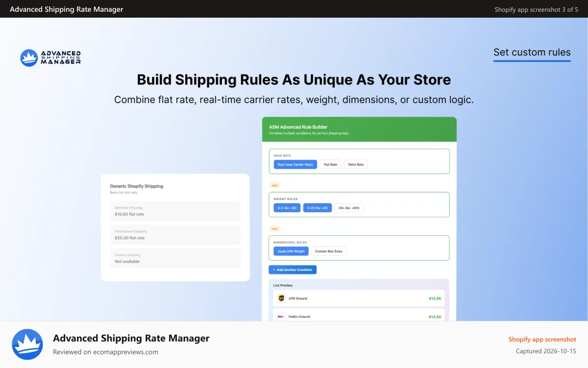Select the Real-time Carrier Rates option
This screenshot has width=588, height=368.
tap(295, 164)
